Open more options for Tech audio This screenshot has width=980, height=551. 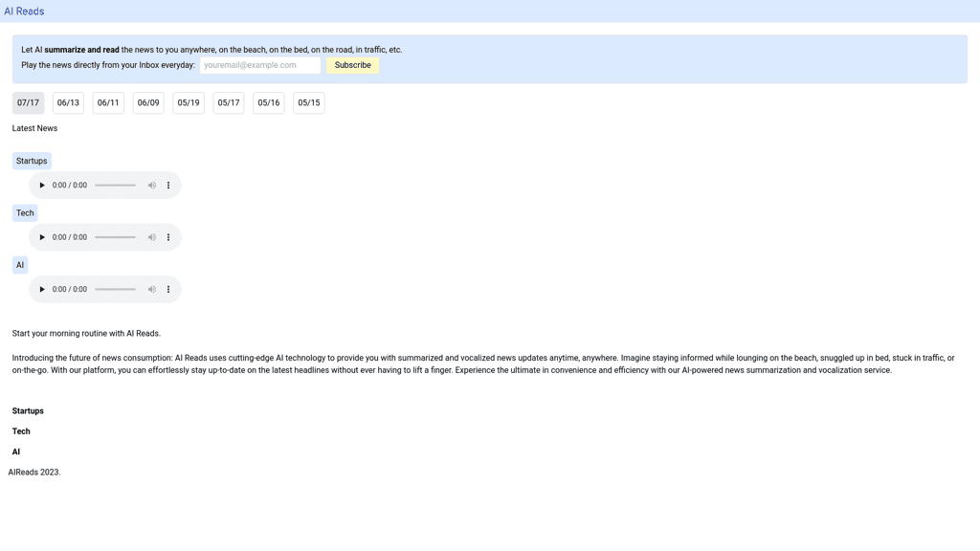coord(168,237)
